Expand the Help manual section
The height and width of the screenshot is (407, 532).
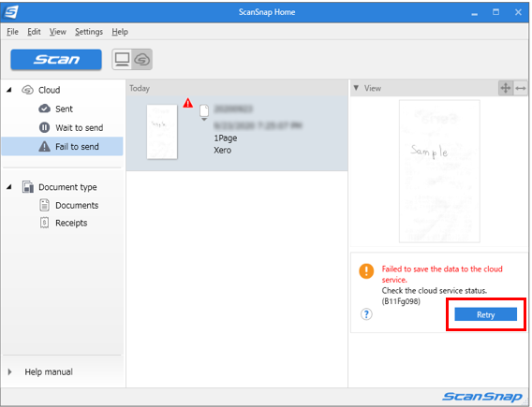(10, 371)
